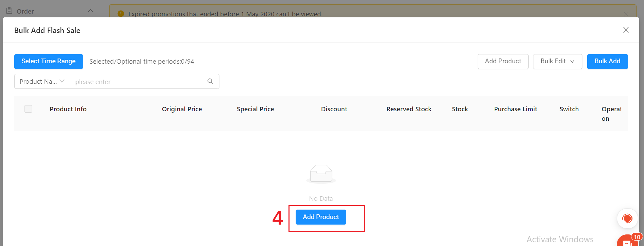This screenshot has height=246, width=644.
Task: Open the customer service headset chat
Action: click(627, 218)
